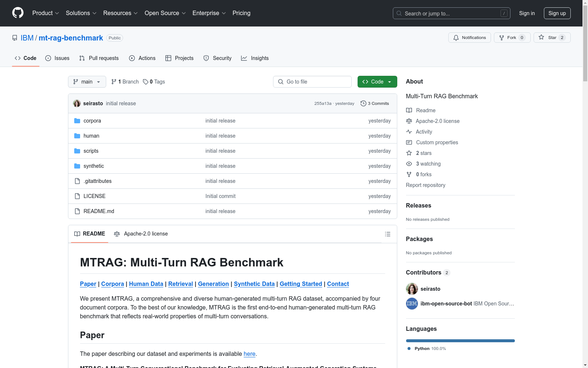Follow the Getting Started link in README

pyautogui.click(x=301, y=284)
